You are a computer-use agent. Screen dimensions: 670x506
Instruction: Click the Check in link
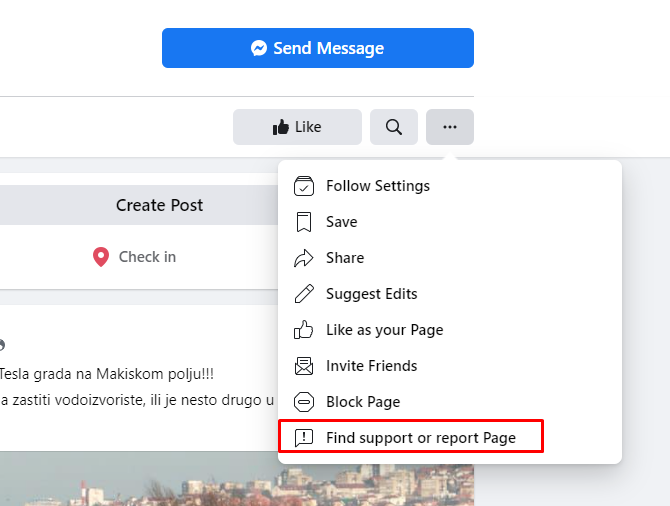(x=134, y=257)
